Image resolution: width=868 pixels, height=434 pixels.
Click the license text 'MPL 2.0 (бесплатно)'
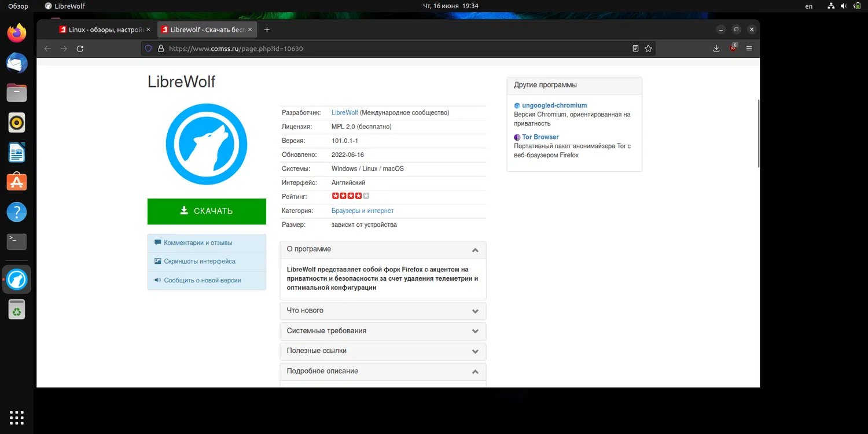click(362, 127)
